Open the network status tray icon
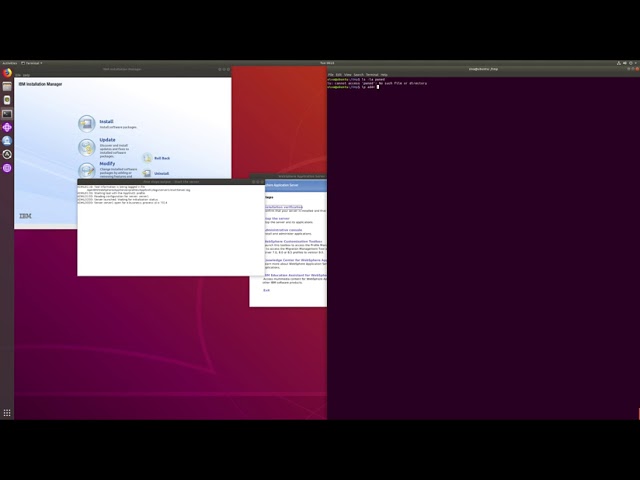 click(x=619, y=63)
